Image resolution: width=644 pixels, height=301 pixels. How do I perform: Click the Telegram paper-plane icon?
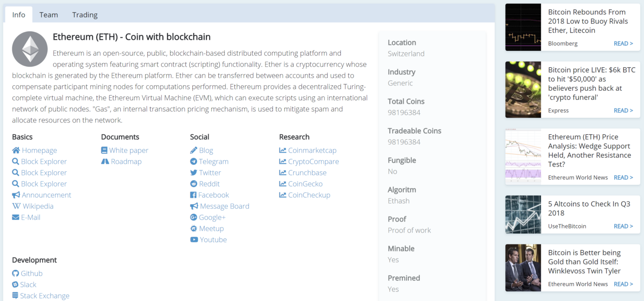click(x=194, y=162)
